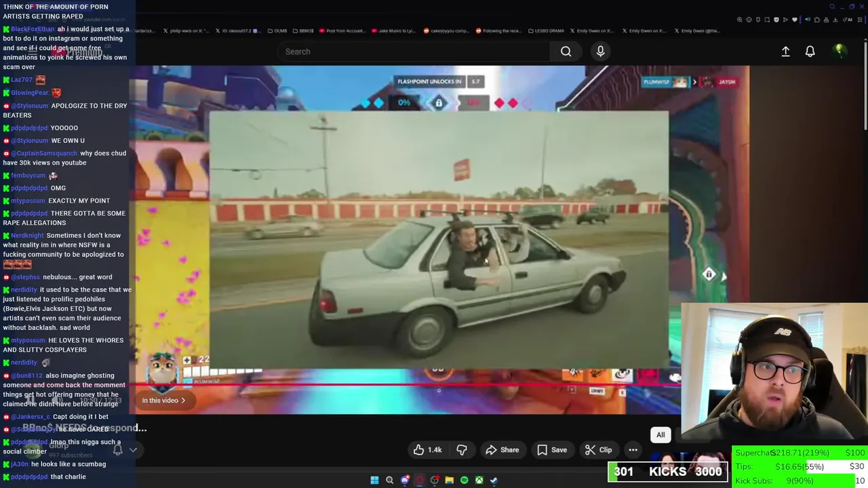Click the video player to pause playback

coord(439,239)
